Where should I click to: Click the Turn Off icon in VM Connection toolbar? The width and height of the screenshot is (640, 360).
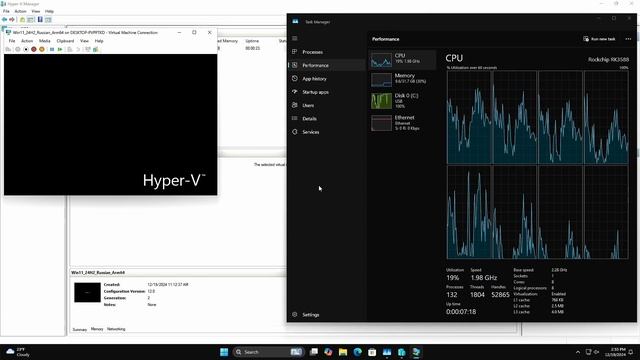tap(26, 49)
